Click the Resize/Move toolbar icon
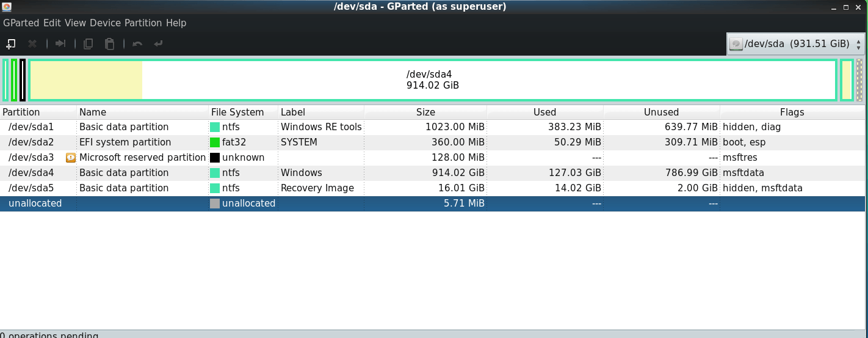Screen dimensions: 868x338 pyautogui.click(x=60, y=44)
